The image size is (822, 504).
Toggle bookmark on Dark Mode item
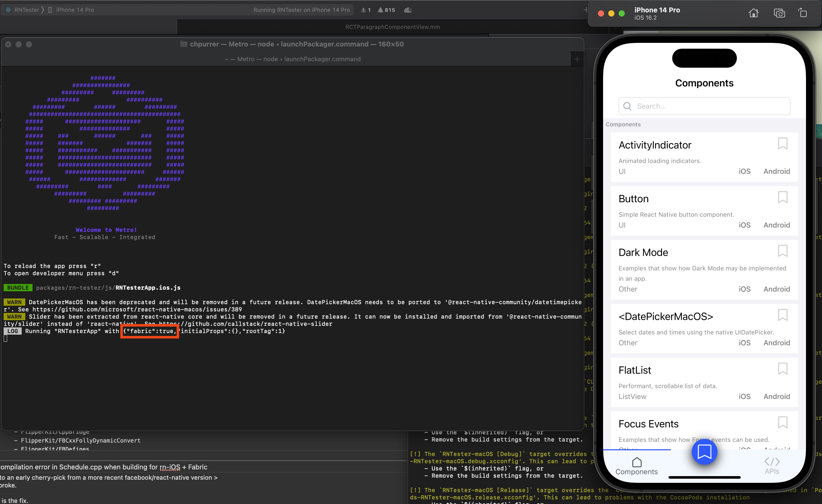click(x=782, y=251)
